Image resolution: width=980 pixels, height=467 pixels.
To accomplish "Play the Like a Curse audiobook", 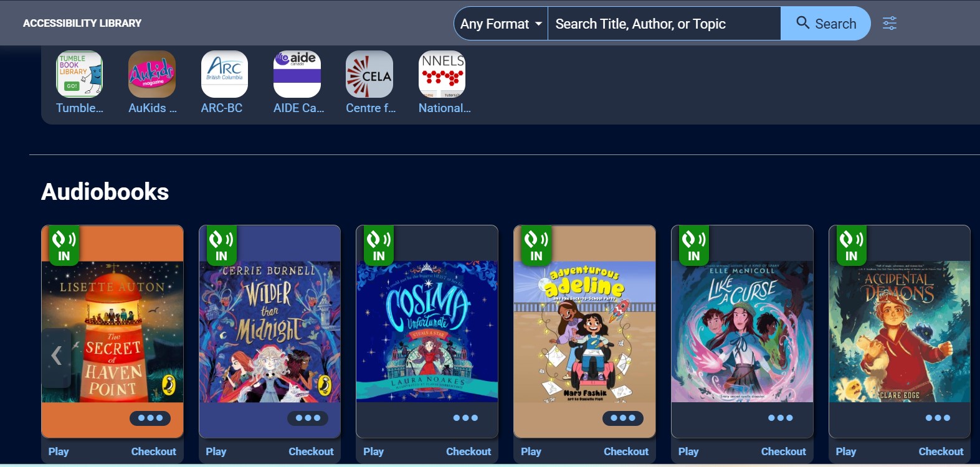I will [x=688, y=451].
